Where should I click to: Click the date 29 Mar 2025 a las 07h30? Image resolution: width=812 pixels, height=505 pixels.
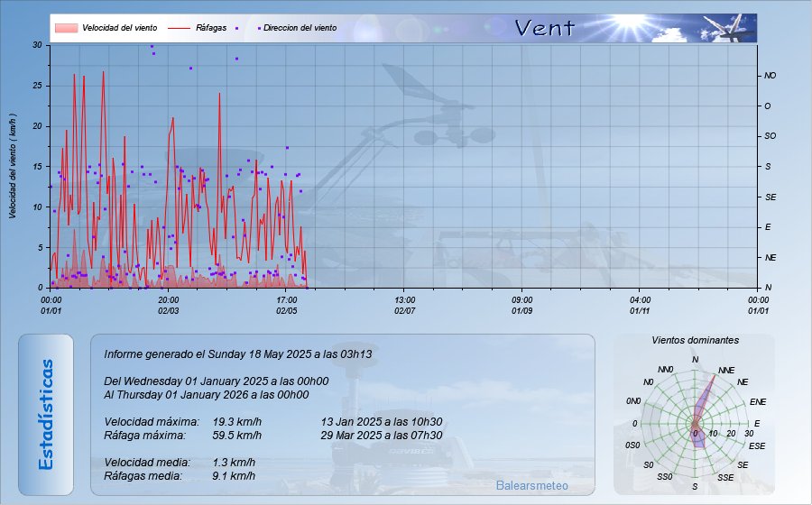382,436
